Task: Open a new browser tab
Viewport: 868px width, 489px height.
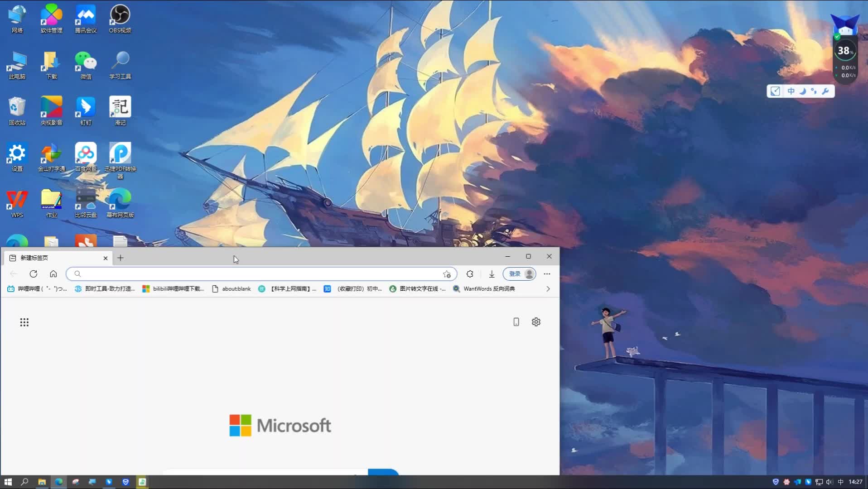Action: 121,258
